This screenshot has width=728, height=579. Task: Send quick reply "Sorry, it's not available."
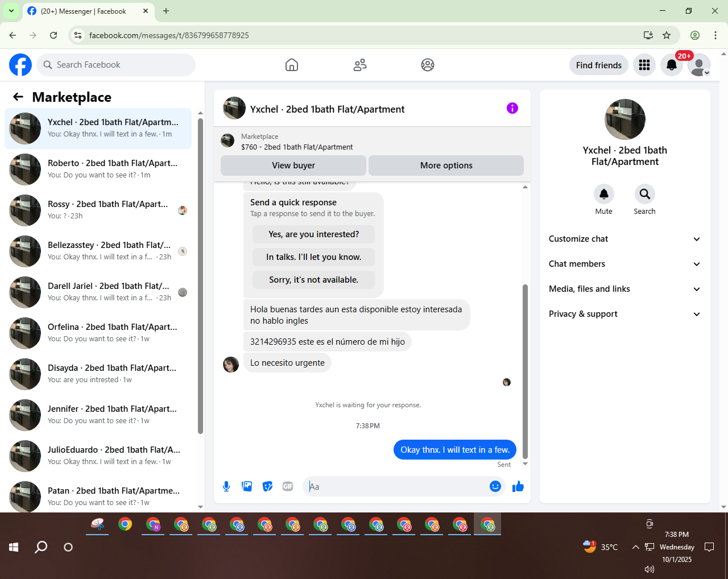click(x=313, y=280)
